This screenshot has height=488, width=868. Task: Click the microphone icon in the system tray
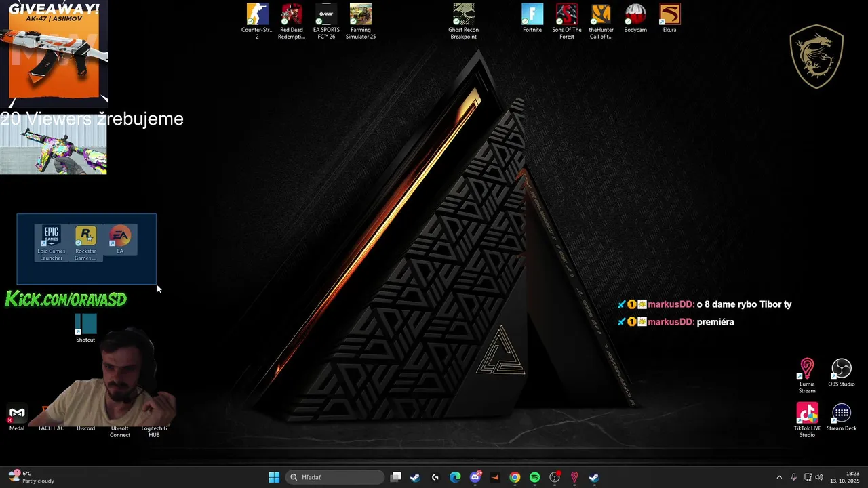pyautogui.click(x=793, y=477)
